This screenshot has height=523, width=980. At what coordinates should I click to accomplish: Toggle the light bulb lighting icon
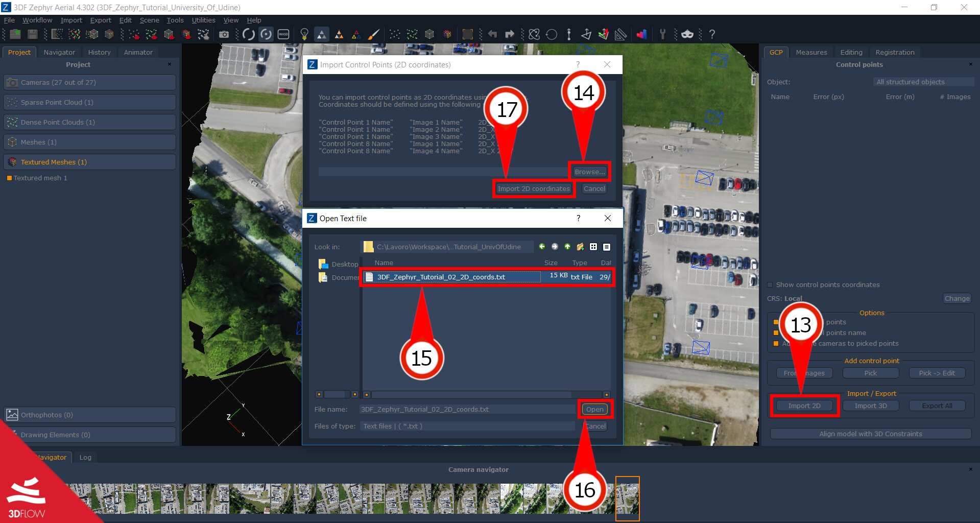tap(304, 34)
